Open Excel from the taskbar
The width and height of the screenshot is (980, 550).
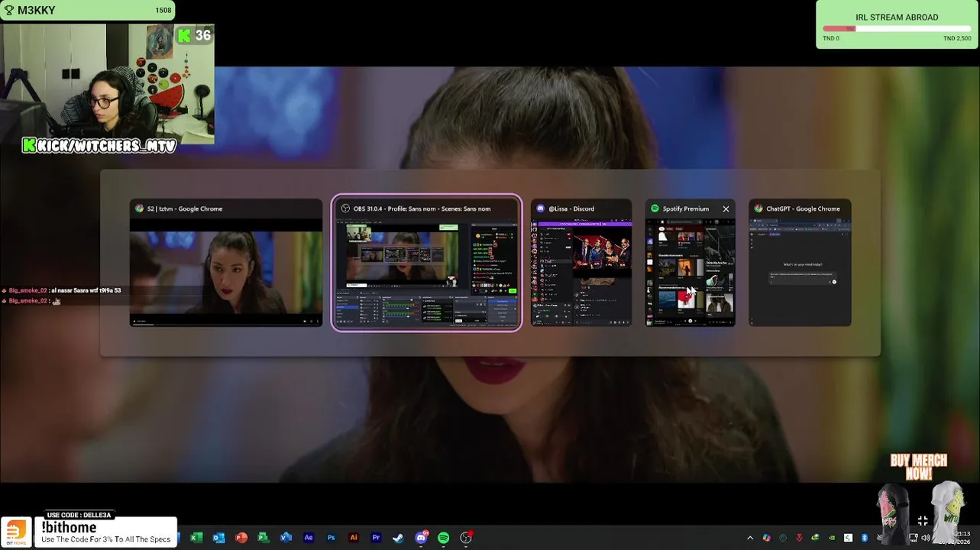(x=196, y=538)
